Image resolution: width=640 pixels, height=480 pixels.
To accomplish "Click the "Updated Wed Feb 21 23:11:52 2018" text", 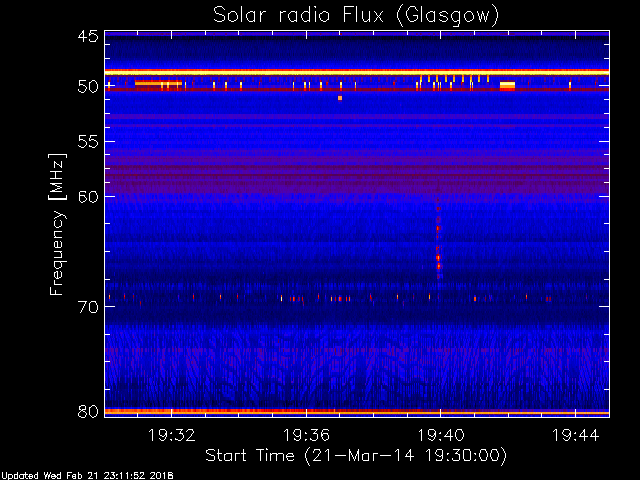I will 87,476.
